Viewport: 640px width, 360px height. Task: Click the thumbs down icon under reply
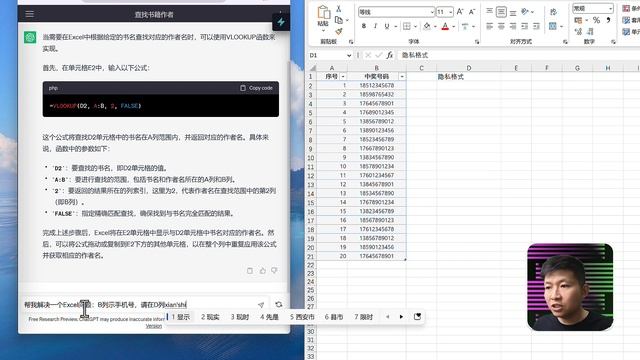pyautogui.click(x=274, y=270)
